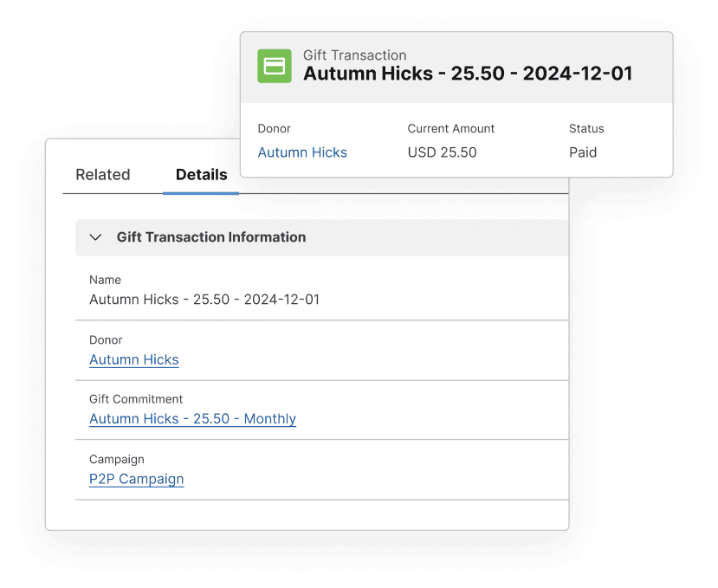Viewport: 718px width, 588px height.
Task: Click the Gift Transaction object label in header
Action: [354, 55]
